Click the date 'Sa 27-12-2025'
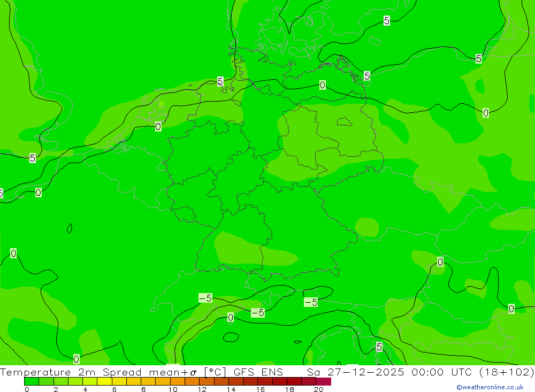This screenshot has height=392, width=535. coord(356,372)
